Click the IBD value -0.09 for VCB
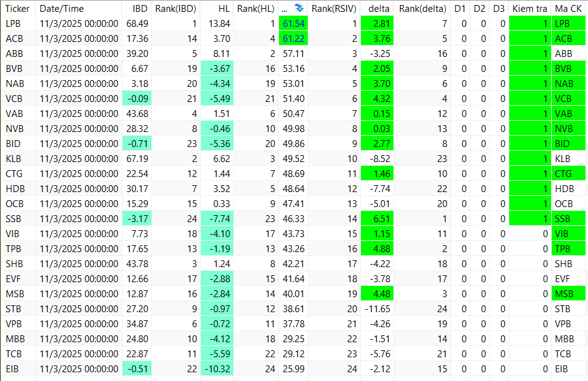The height and width of the screenshot is (381, 588). pyautogui.click(x=137, y=99)
